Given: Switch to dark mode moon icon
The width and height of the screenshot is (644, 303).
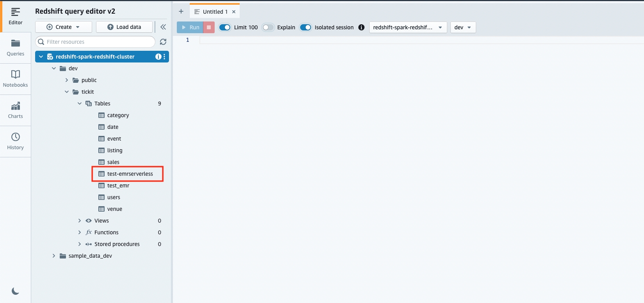Looking at the screenshot, I should point(16,291).
